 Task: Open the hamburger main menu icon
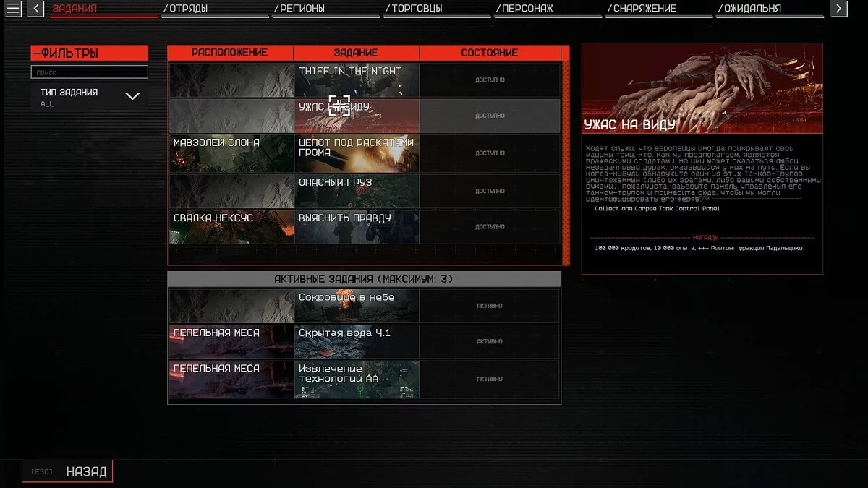[x=13, y=9]
